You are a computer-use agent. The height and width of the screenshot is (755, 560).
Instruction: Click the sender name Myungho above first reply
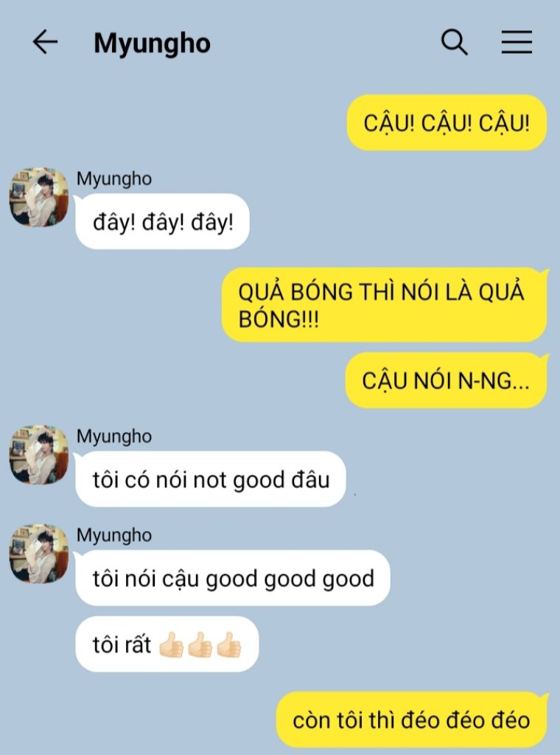(114, 178)
